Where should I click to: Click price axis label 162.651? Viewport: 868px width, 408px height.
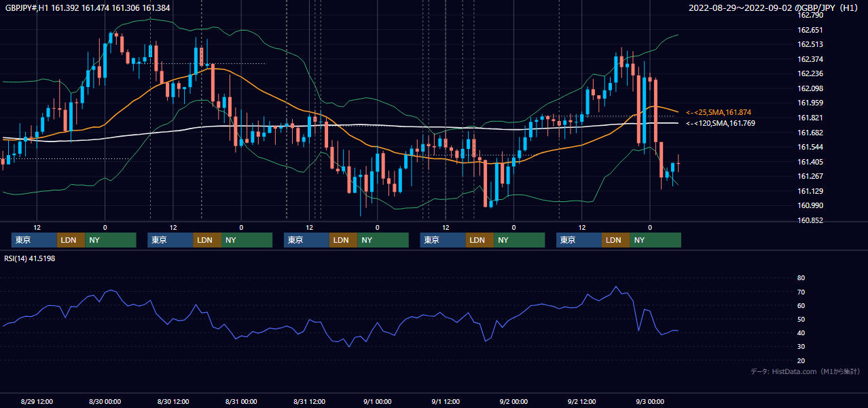point(810,30)
